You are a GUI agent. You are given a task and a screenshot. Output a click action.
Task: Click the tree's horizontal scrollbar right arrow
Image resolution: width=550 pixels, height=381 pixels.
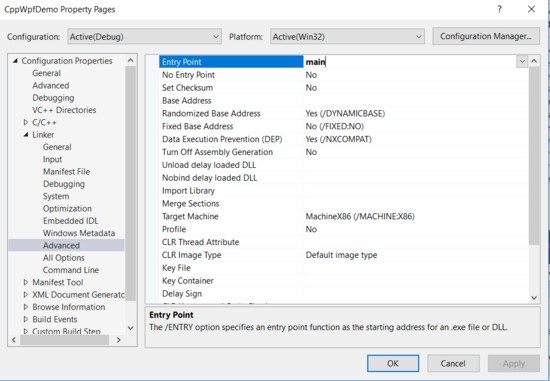click(119, 340)
